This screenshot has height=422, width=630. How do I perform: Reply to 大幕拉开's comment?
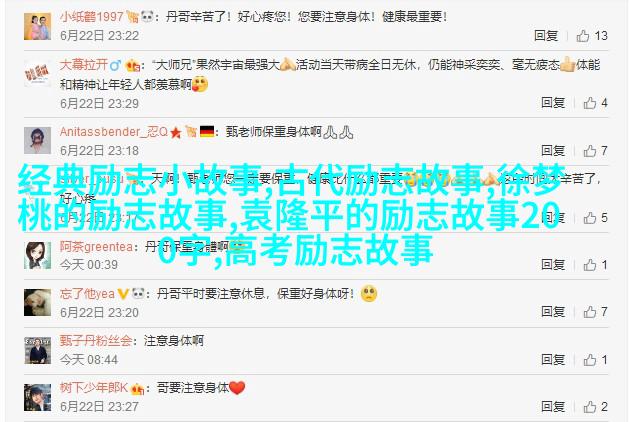[553, 103]
